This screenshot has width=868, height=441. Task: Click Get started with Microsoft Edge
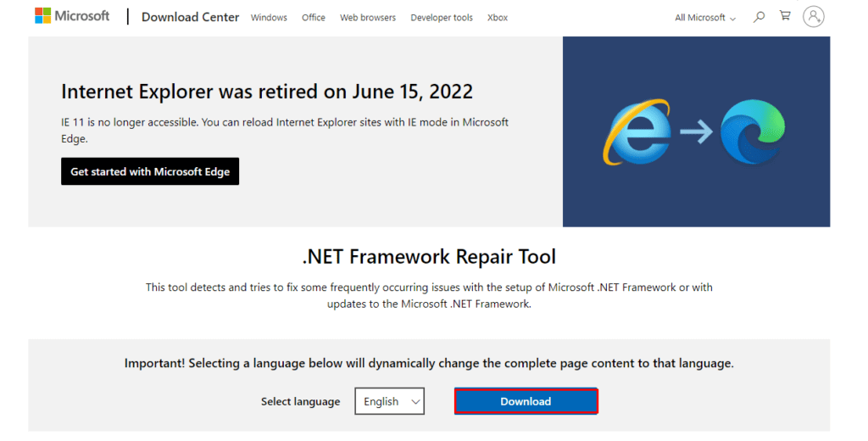point(150,171)
